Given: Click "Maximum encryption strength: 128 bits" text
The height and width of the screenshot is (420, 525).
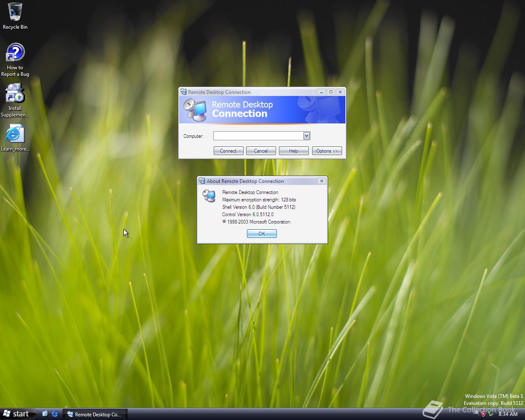Looking at the screenshot, I should pos(259,200).
